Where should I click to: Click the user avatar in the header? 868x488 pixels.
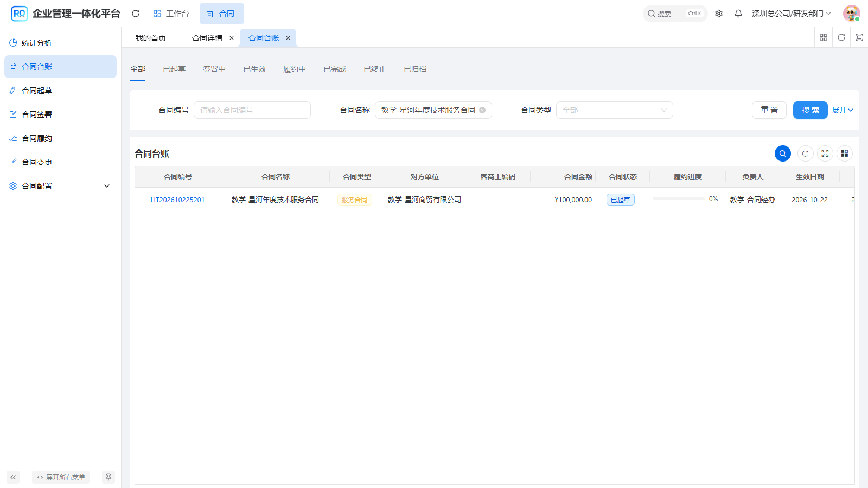pos(851,14)
